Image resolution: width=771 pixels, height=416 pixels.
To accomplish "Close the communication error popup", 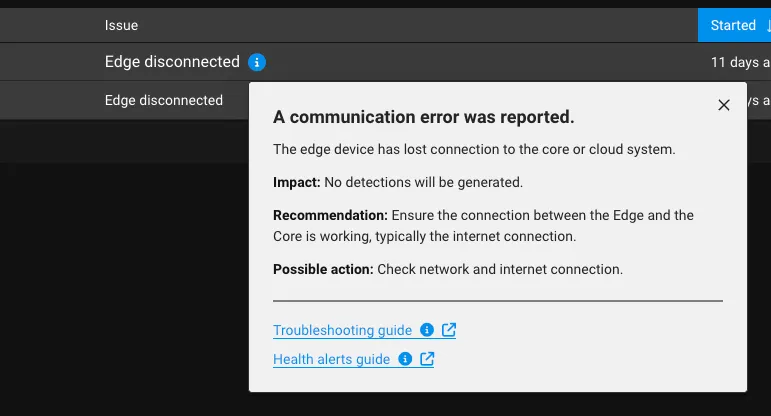I will tap(724, 105).
